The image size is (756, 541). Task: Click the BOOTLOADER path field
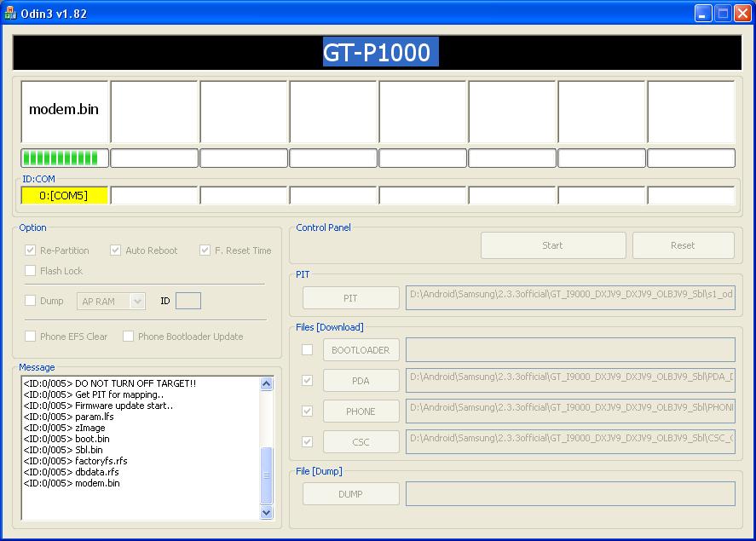coord(570,350)
